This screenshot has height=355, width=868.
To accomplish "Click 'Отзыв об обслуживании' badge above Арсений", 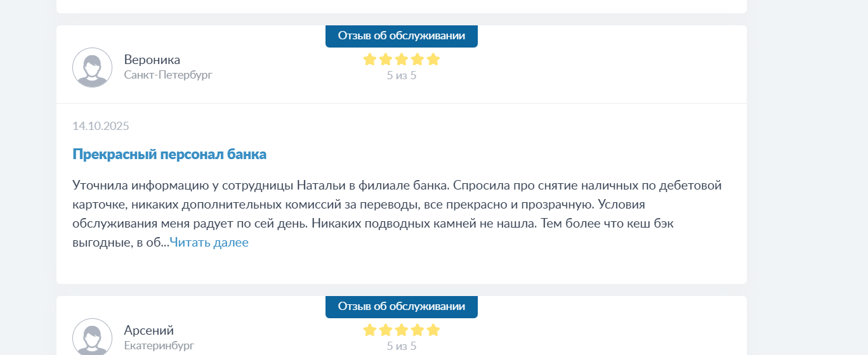I will click(x=401, y=306).
